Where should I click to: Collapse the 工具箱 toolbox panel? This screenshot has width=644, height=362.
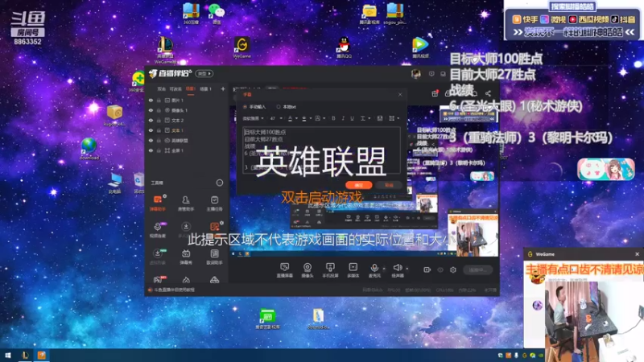point(220,183)
